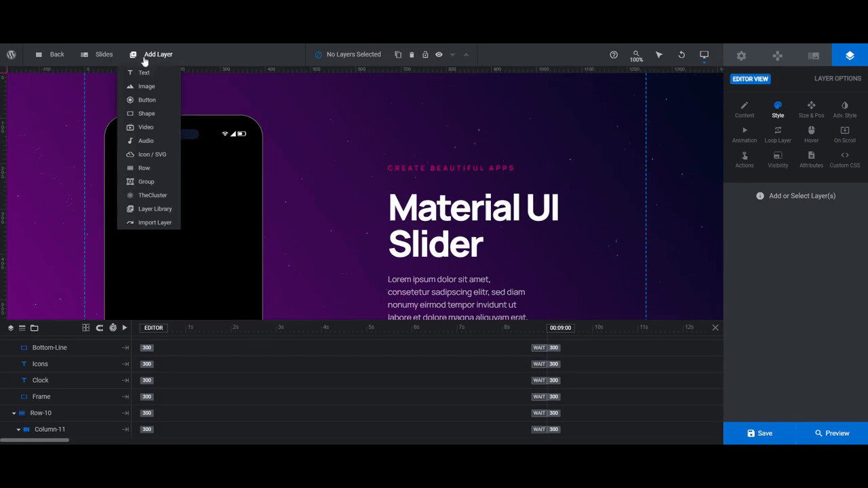
Task: Click the timeline stopwatch icon
Action: 113,328
